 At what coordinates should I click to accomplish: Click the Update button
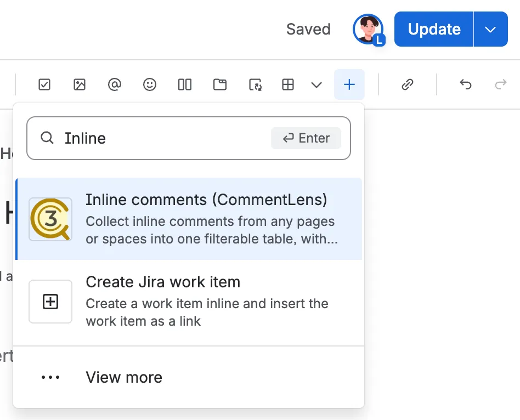[434, 29]
